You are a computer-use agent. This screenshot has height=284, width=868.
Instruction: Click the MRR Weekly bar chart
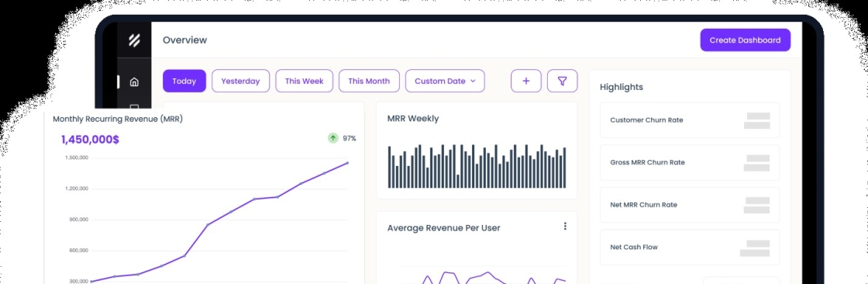point(477,166)
